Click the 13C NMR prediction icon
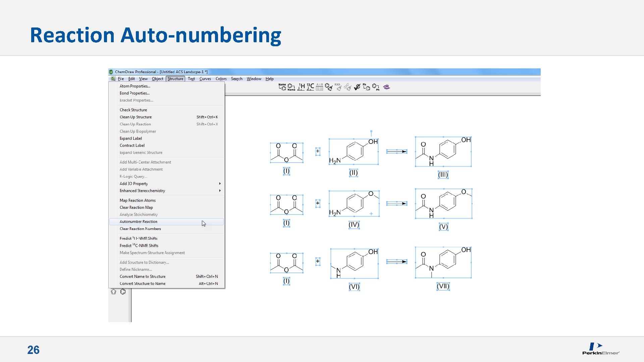Image resolution: width=644 pixels, height=362 pixels. pos(310,87)
